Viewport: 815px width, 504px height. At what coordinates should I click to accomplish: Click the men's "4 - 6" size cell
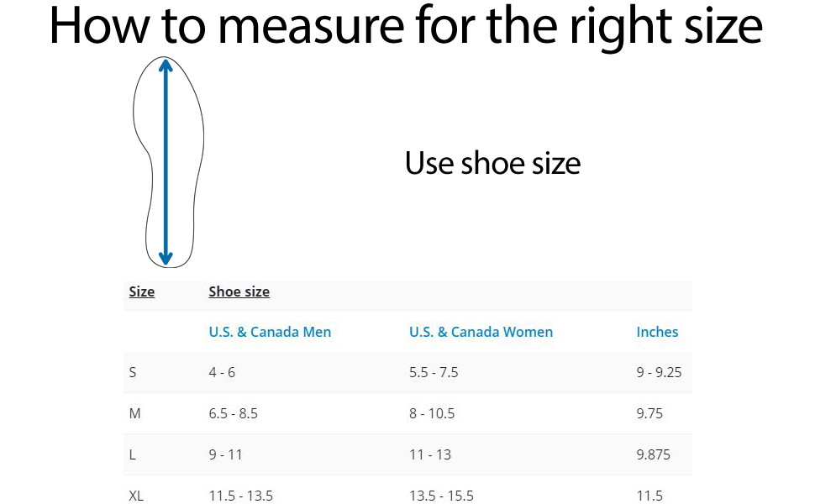click(222, 372)
